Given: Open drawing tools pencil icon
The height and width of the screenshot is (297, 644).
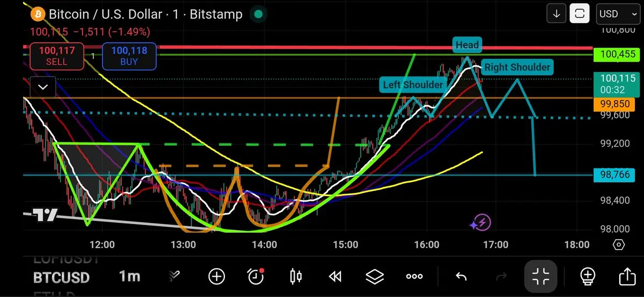Looking at the screenshot, I should coord(174,276).
